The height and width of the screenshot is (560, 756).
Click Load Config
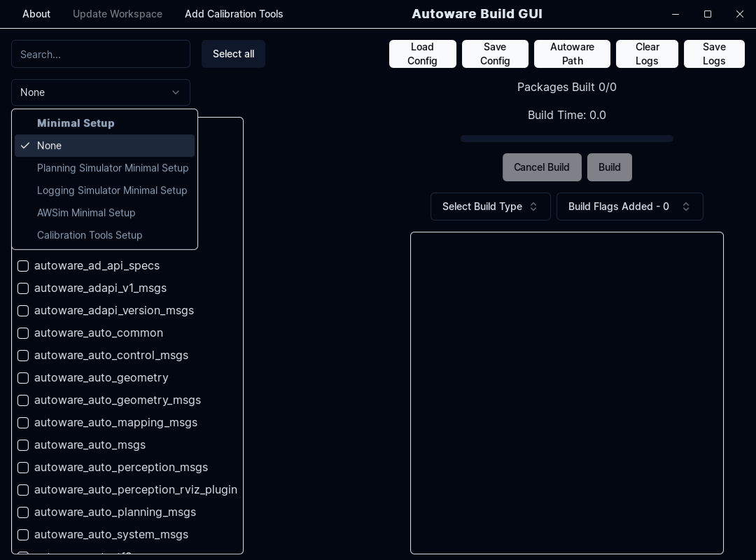point(422,54)
